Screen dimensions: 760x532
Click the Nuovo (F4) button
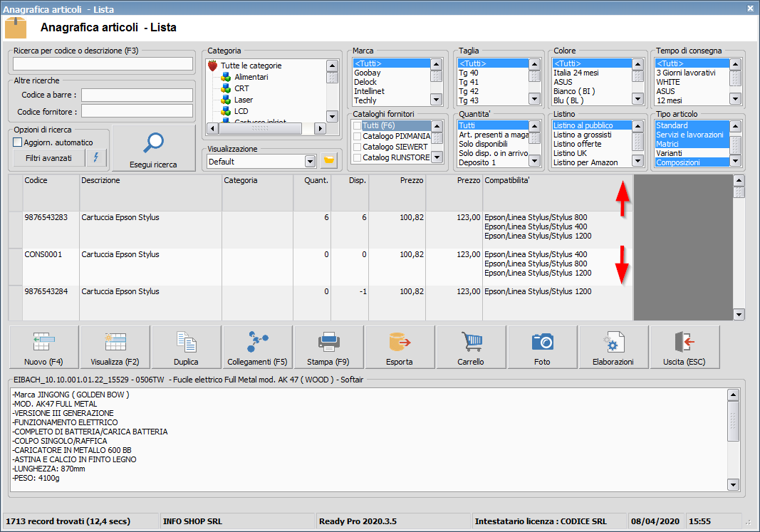pos(43,347)
